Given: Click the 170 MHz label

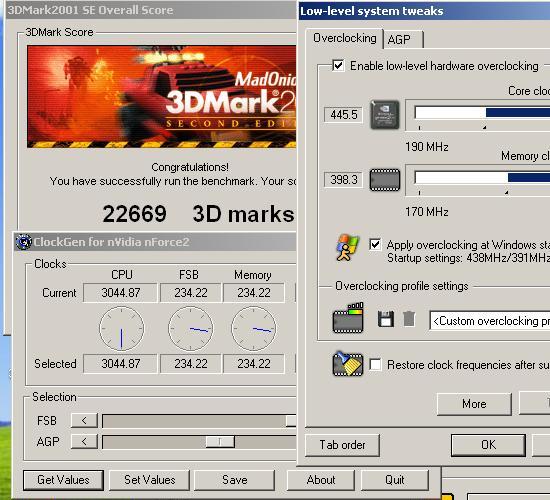Looking at the screenshot, I should pos(427,212).
